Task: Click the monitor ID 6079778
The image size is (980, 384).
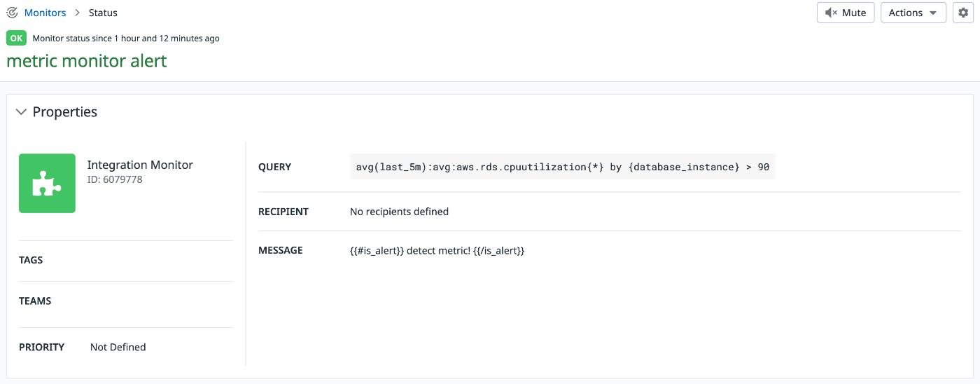Action: (x=115, y=180)
